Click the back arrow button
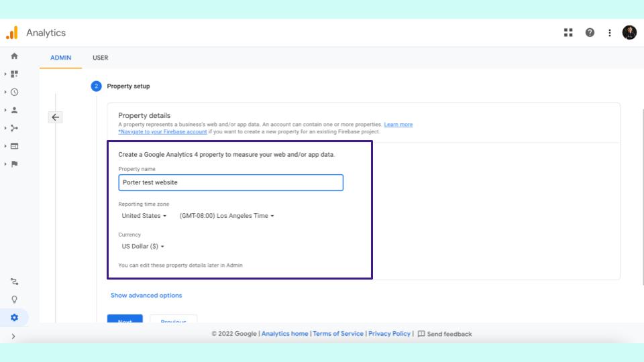The height and width of the screenshot is (362, 644). 56,117
